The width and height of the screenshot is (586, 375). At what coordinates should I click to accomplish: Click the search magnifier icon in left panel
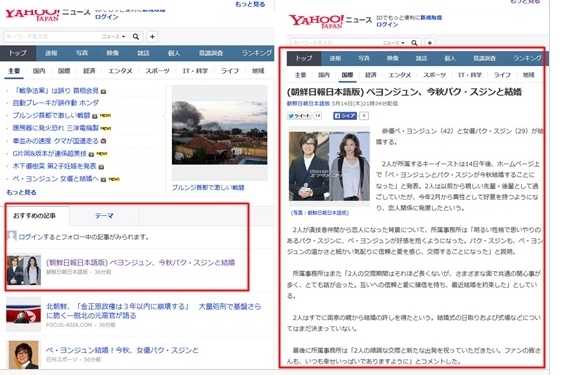click(136, 36)
